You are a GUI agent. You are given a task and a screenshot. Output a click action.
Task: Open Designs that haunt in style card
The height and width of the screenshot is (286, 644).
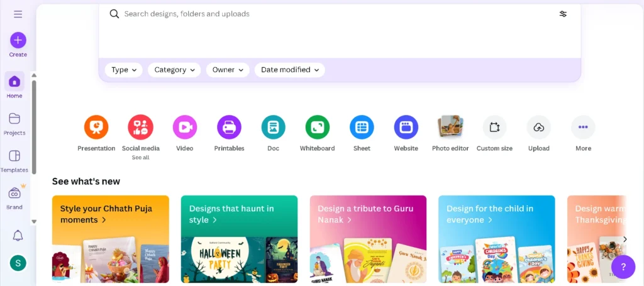click(x=239, y=239)
